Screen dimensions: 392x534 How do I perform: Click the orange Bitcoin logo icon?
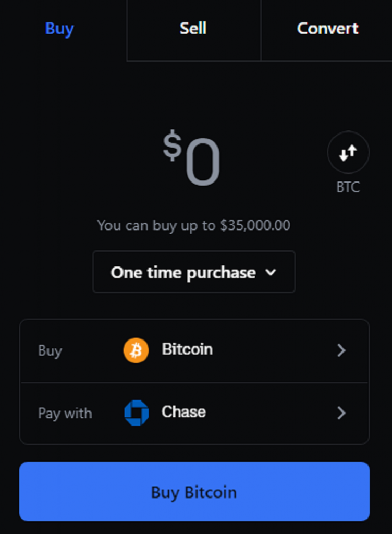[136, 350]
